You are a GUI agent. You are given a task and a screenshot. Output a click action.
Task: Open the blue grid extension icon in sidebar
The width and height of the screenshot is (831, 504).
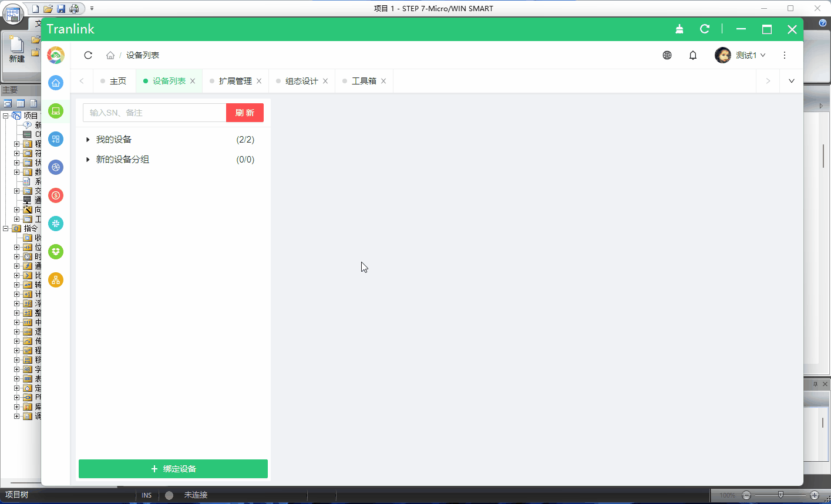pyautogui.click(x=56, y=139)
